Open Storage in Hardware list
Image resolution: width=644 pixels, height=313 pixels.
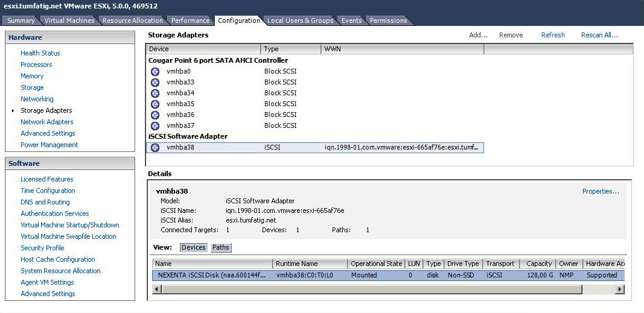(x=32, y=87)
